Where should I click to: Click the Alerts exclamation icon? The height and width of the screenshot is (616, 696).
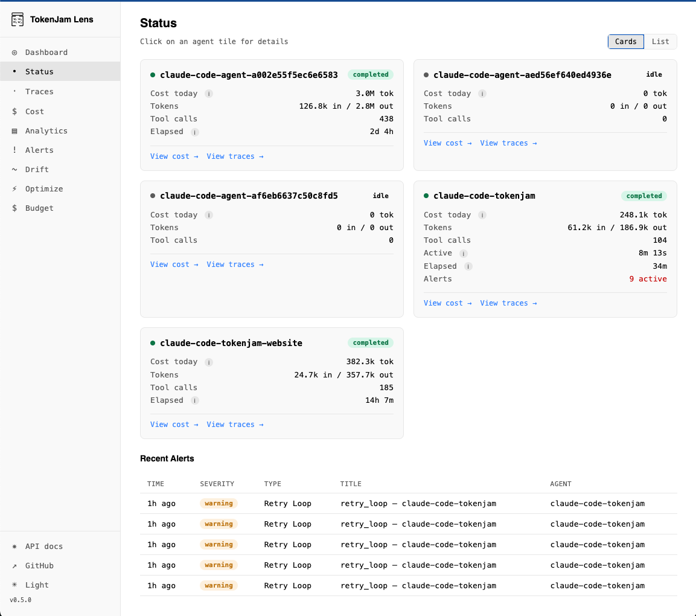(x=14, y=150)
